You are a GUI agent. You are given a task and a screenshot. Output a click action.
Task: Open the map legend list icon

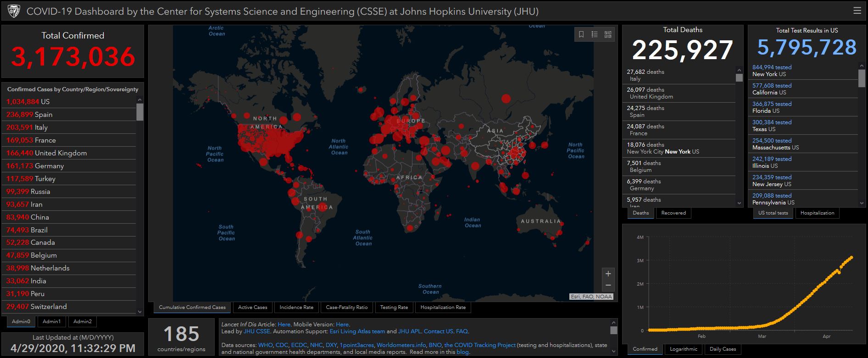[595, 34]
